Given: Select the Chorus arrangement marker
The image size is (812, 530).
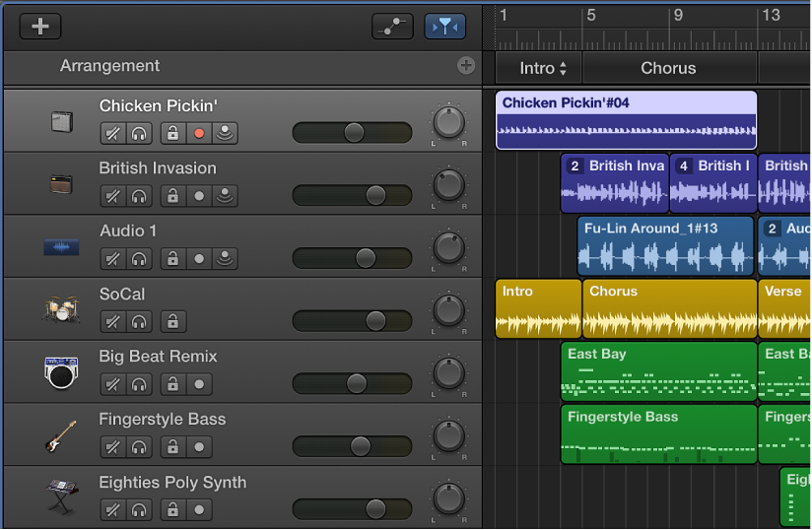Looking at the screenshot, I should (668, 68).
